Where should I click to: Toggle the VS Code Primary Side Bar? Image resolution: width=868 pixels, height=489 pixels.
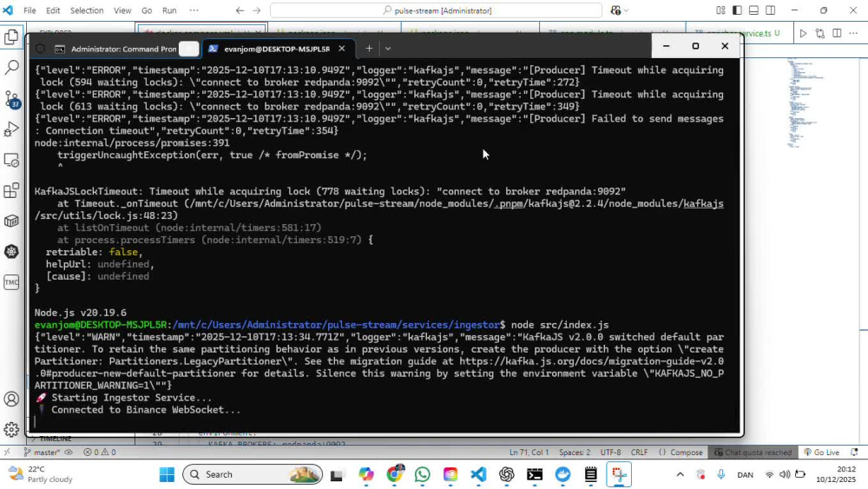point(737,10)
